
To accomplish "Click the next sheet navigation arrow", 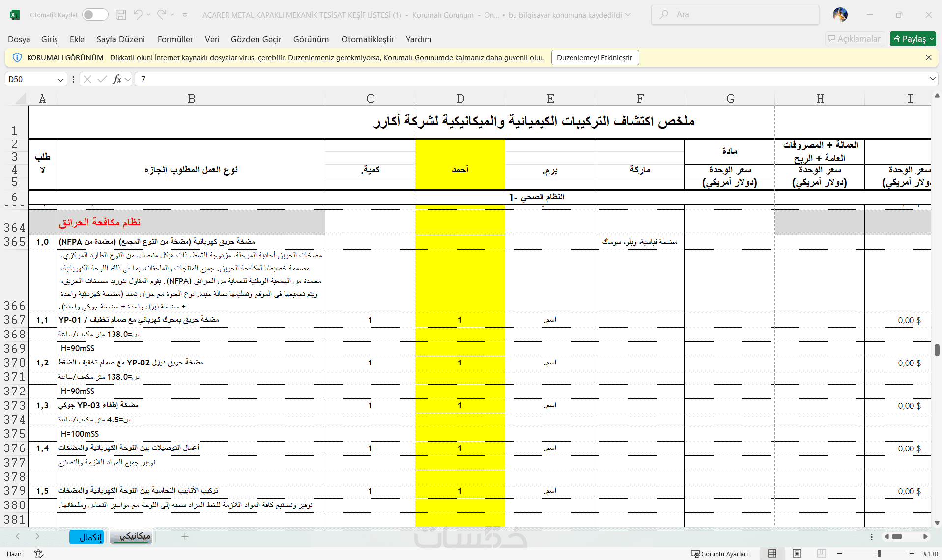I will 37,536.
